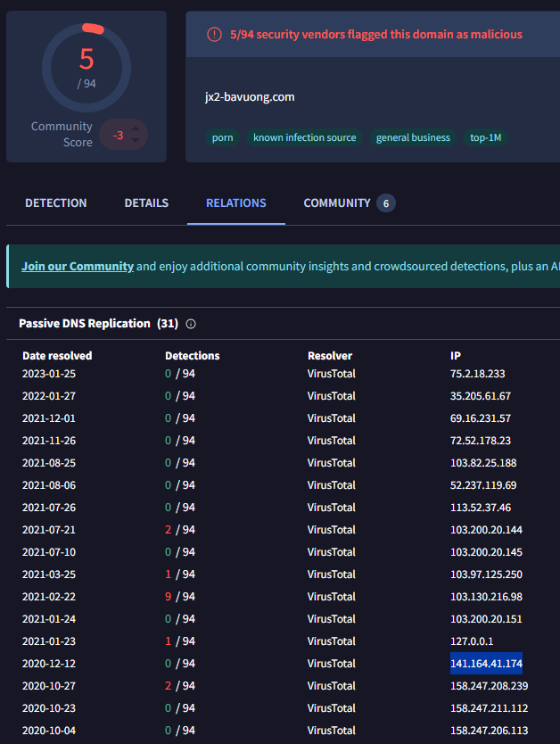Viewport: 560px width, 744px height.
Task: Click IP 75.2.18.233 in first row
Action: coord(478,374)
